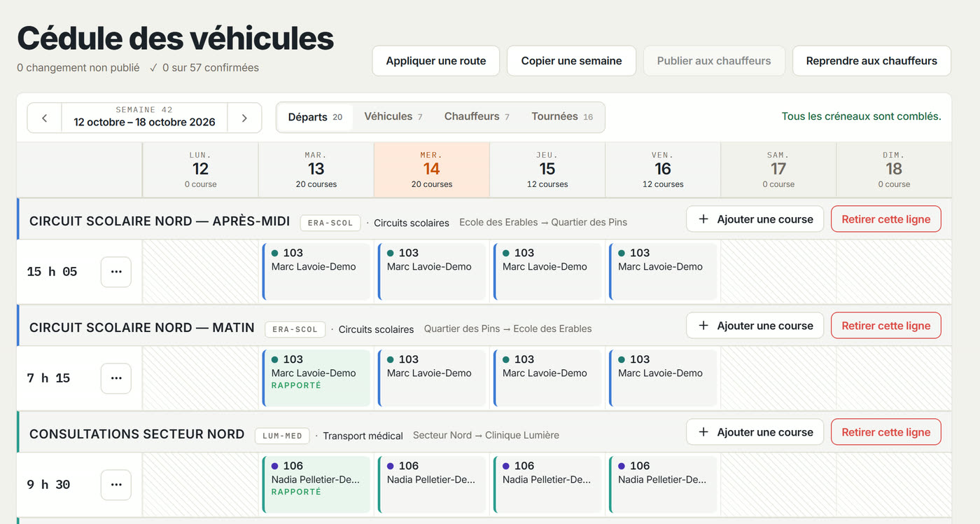The image size is (980, 524).
Task: Remove Consultations Secteur Nord line
Action: (x=886, y=432)
